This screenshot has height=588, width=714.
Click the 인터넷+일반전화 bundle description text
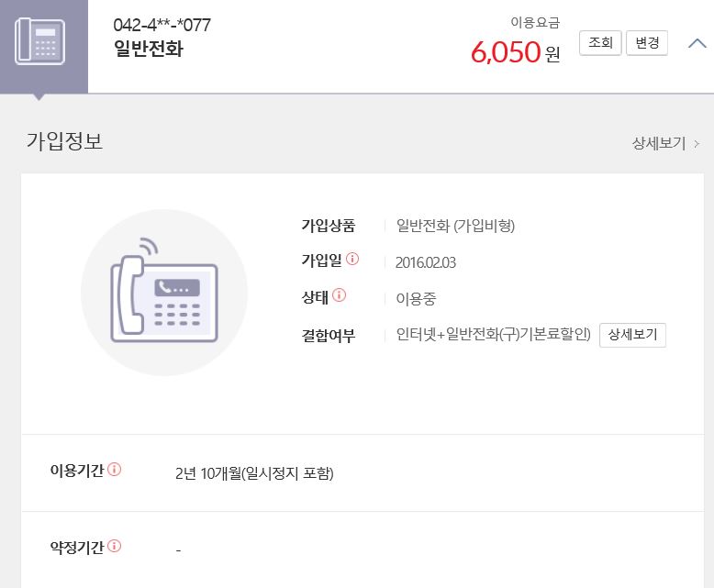point(493,335)
